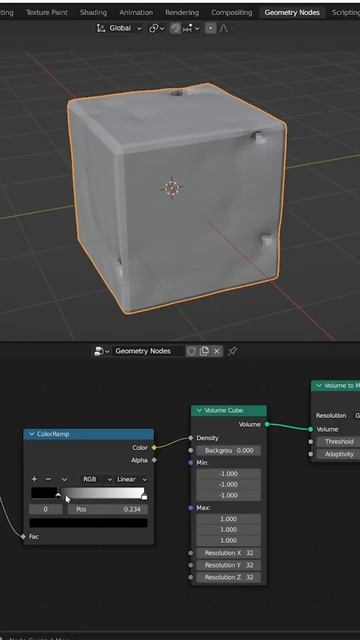
Task: Switch to the Compositing workspace tab
Action: click(231, 12)
